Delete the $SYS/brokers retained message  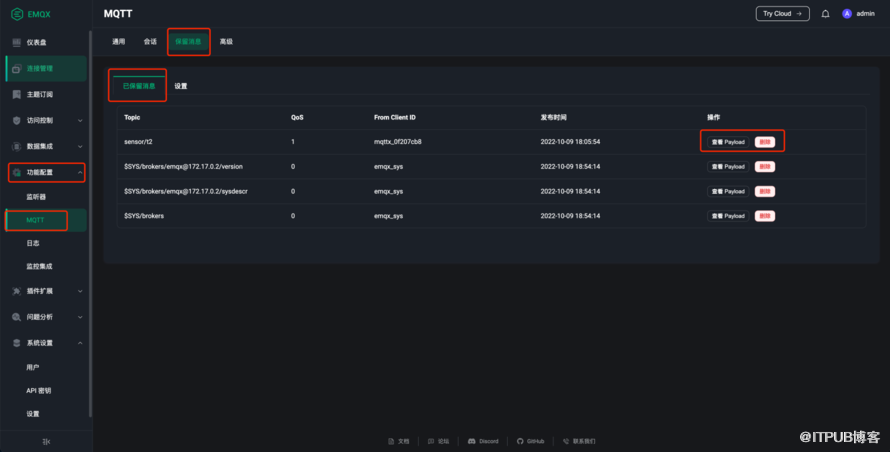click(765, 215)
